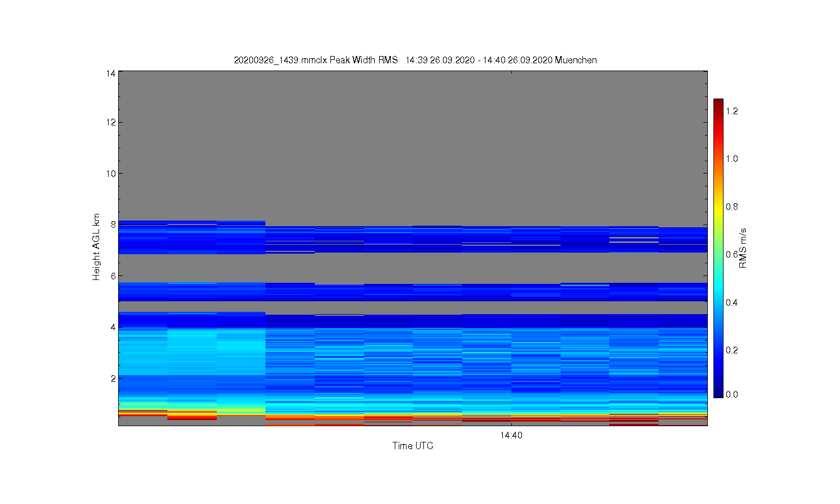Click the blue layer between 5 and 6 km
The width and height of the screenshot is (840, 504).
pos(413,292)
